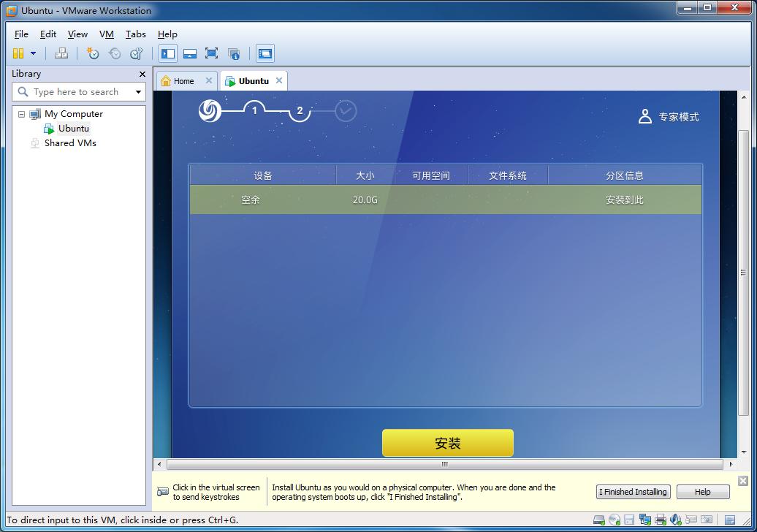The height and width of the screenshot is (532, 757).
Task: Click the Unity mode toolbar icon
Action: click(x=234, y=53)
